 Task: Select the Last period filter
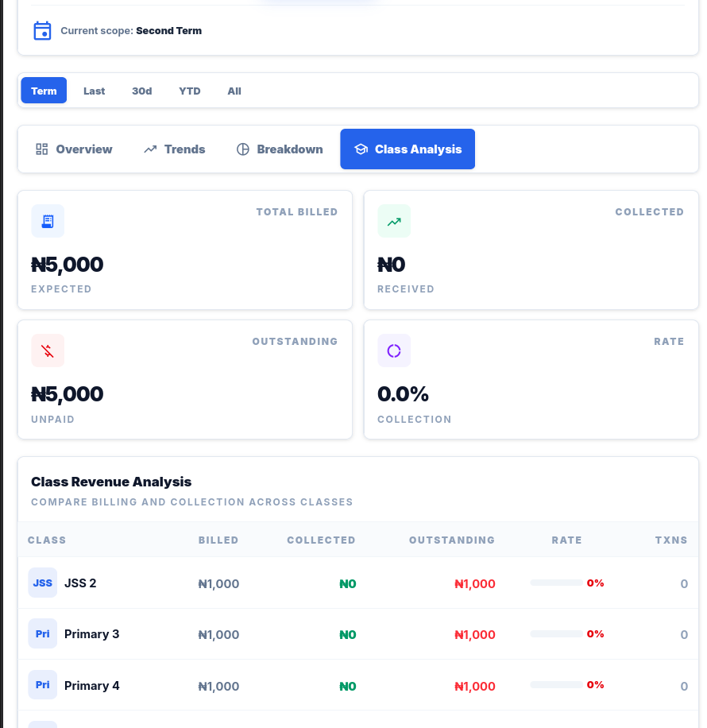pyautogui.click(x=95, y=91)
